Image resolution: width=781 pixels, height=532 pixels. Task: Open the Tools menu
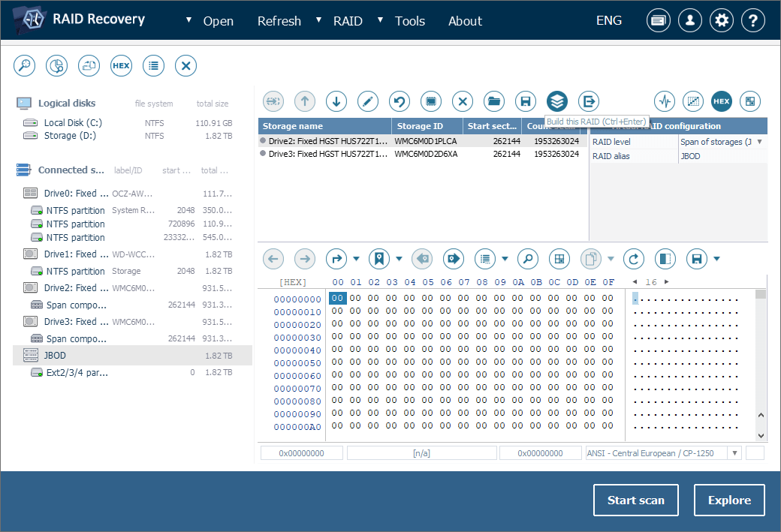click(x=410, y=21)
